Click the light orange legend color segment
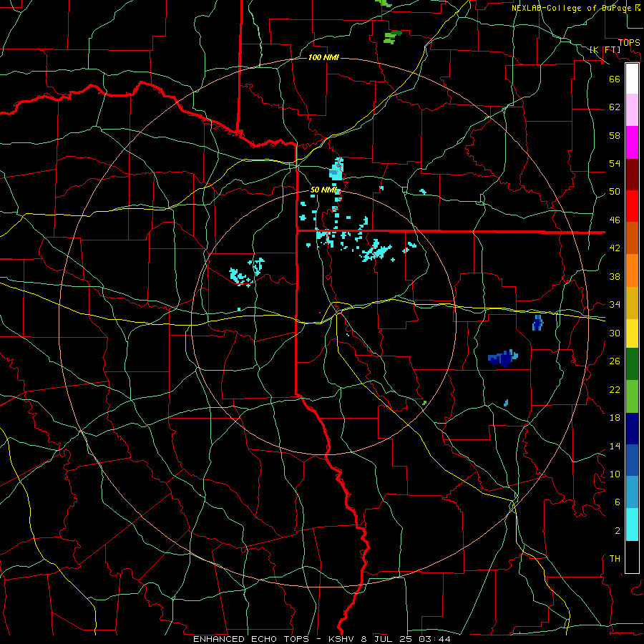644x644 pixels. point(632,270)
